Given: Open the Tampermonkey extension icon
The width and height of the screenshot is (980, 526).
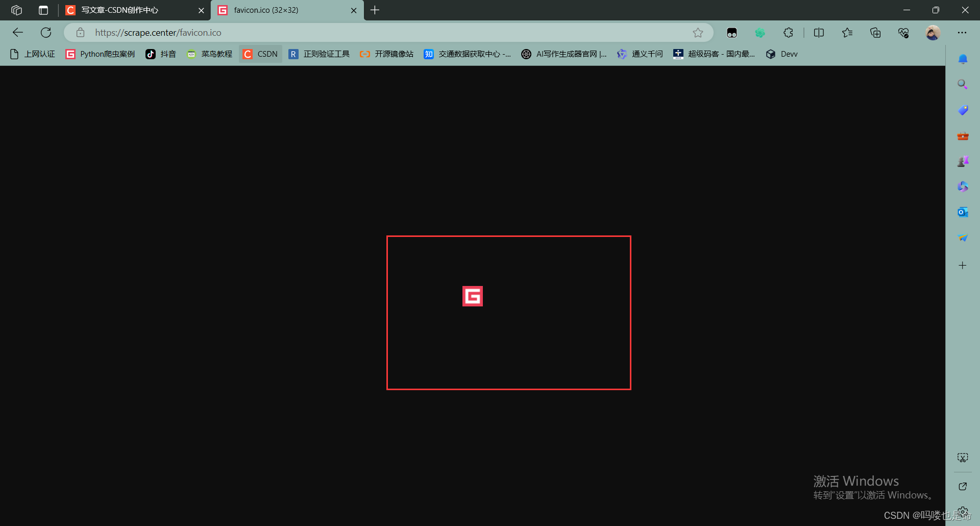Looking at the screenshot, I should [732, 33].
